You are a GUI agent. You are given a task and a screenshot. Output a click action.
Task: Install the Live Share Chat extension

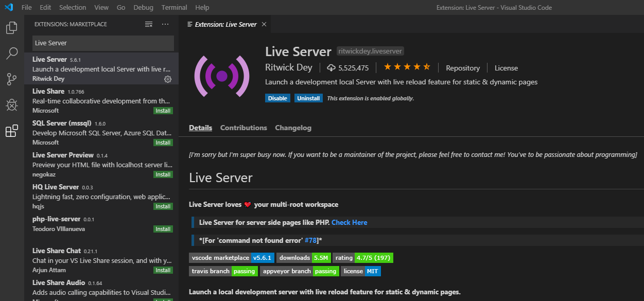(163, 270)
